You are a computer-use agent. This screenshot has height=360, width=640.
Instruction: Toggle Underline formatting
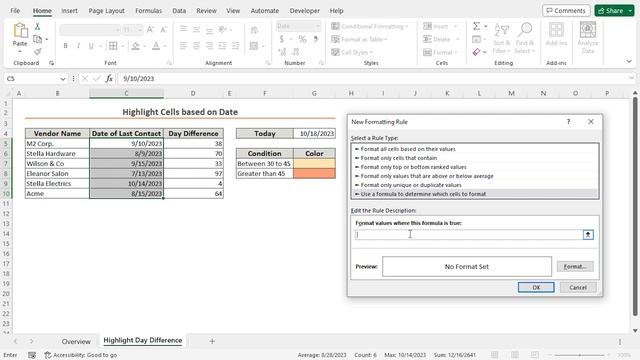91,46
